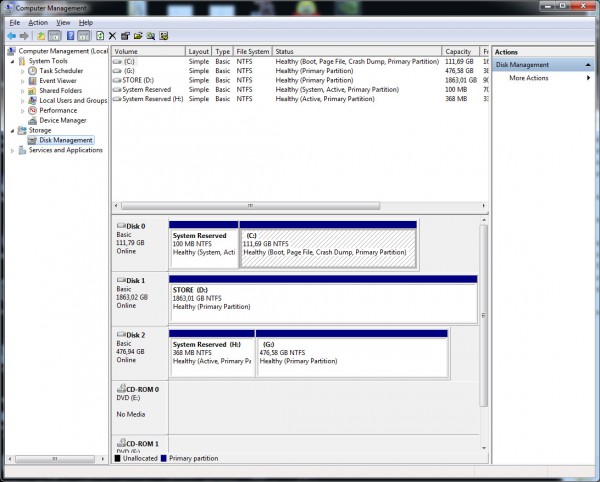
Task: Collapse the Storage tree node
Action: click(x=12, y=131)
